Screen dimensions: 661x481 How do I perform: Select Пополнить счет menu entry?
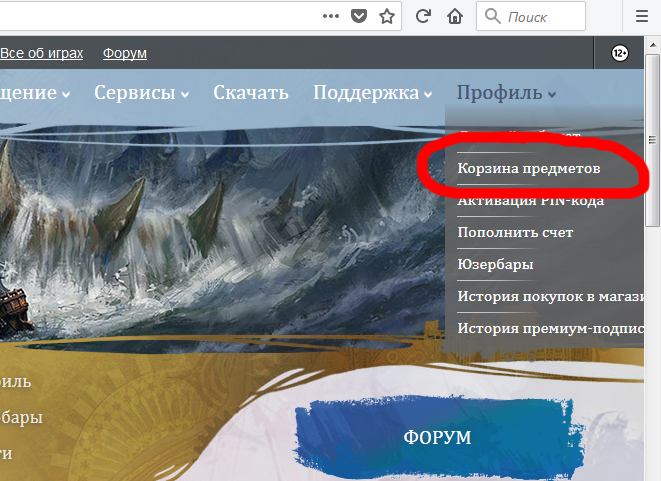[515, 232]
